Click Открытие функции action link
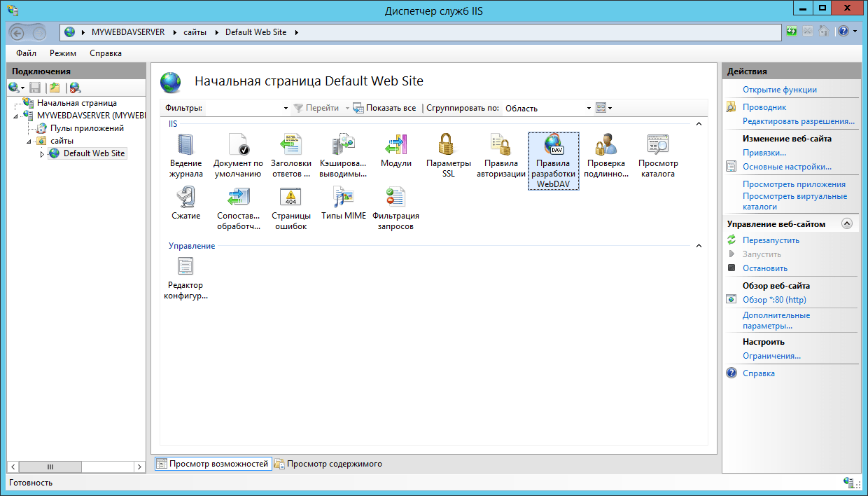This screenshot has width=868, height=496. coord(780,90)
